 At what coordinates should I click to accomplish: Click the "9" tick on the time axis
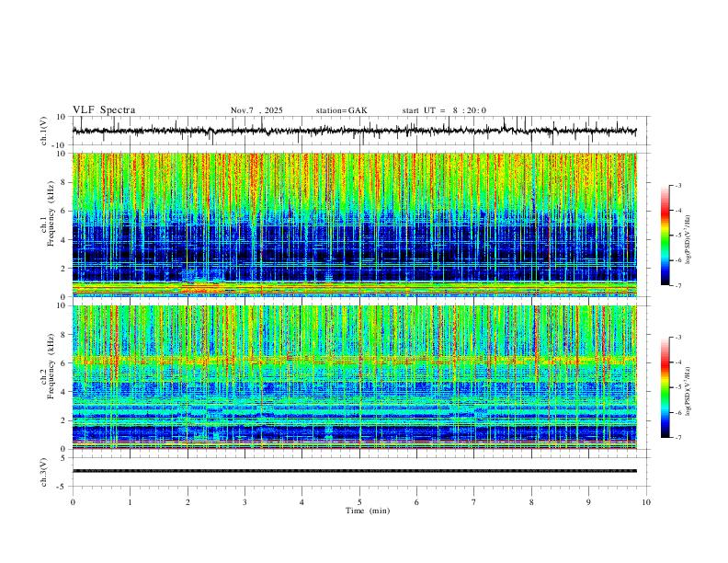tap(588, 502)
